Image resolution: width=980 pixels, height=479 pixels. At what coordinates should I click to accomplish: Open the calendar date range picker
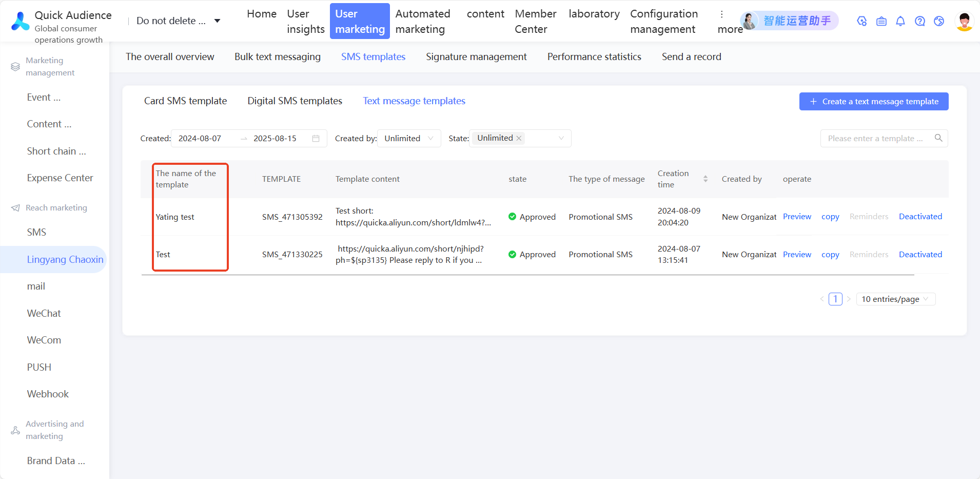point(316,139)
